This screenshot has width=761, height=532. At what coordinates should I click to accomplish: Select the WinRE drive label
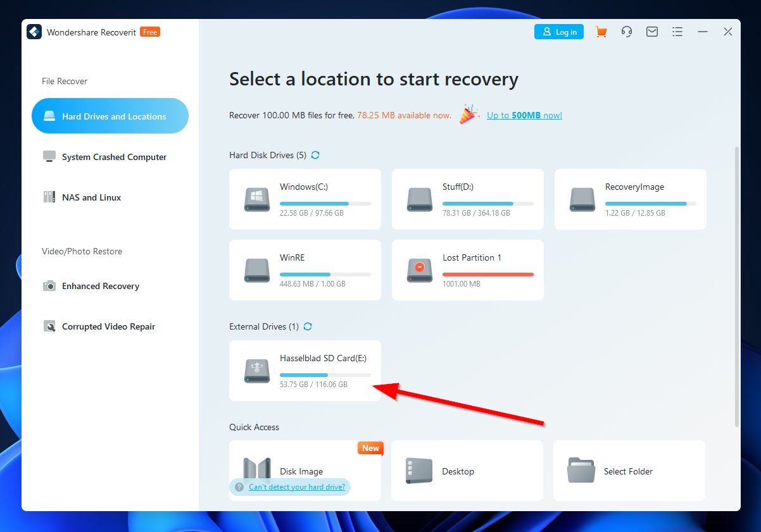292,257
